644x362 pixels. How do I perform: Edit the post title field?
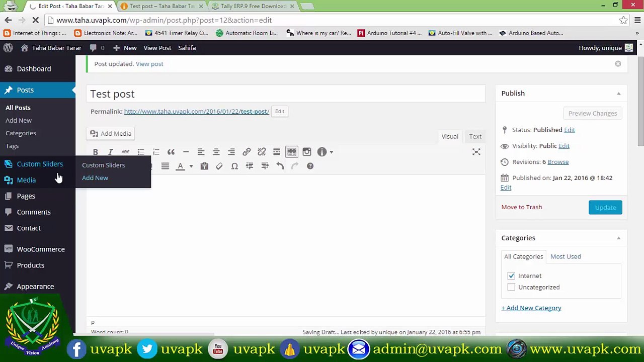286,94
